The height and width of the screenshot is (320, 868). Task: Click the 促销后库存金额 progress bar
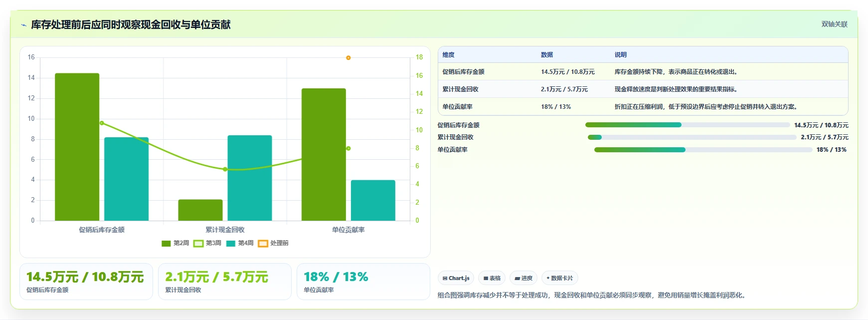tap(688, 125)
